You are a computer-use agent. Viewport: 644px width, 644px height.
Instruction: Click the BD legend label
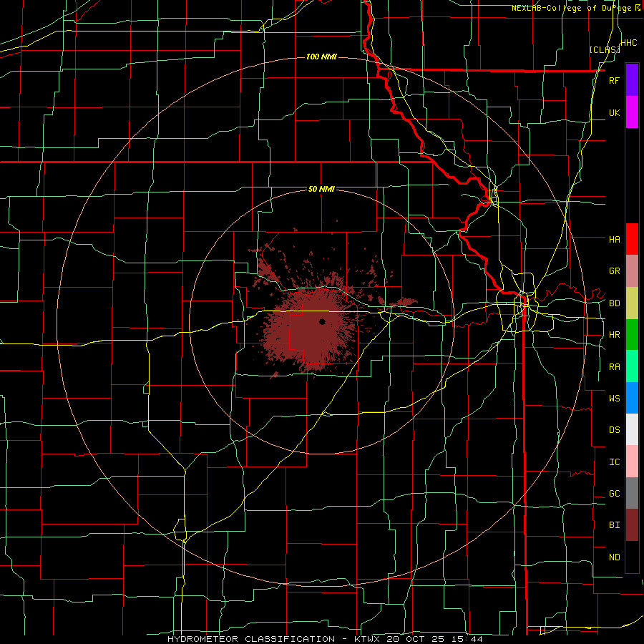tap(614, 303)
